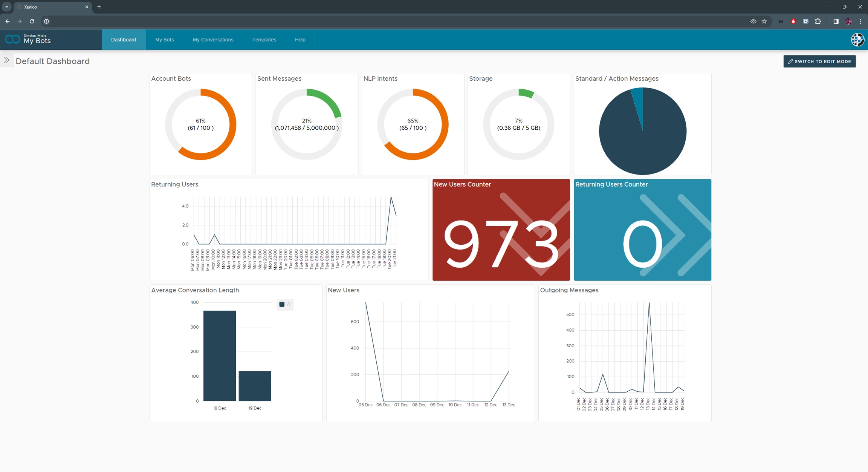Toggle the W series legend in Average Conversation Length
The image size is (868, 472).
(285, 304)
